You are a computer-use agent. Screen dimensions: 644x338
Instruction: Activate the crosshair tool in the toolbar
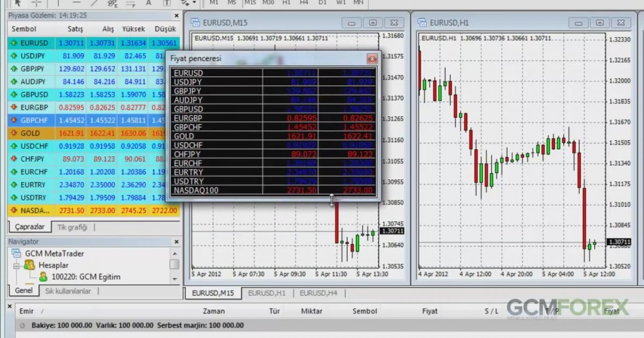click(x=36, y=3)
